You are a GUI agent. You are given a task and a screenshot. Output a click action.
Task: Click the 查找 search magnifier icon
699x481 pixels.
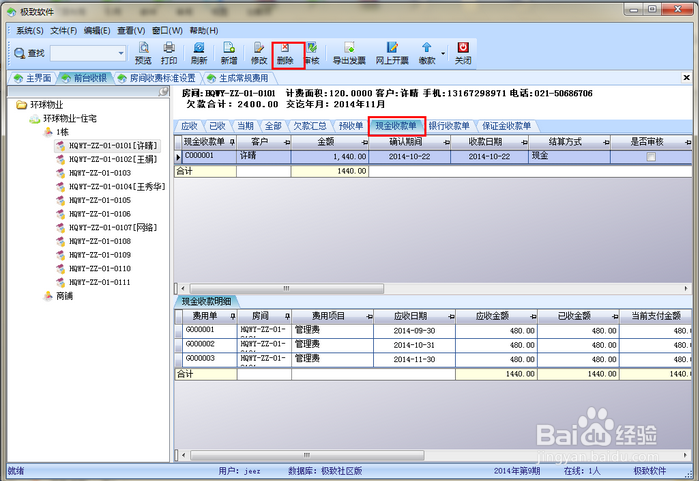tap(19, 53)
